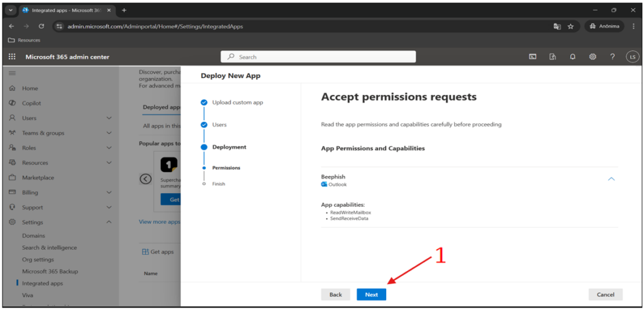The height and width of the screenshot is (310, 644).
Task: Reload the page
Action: [41, 26]
